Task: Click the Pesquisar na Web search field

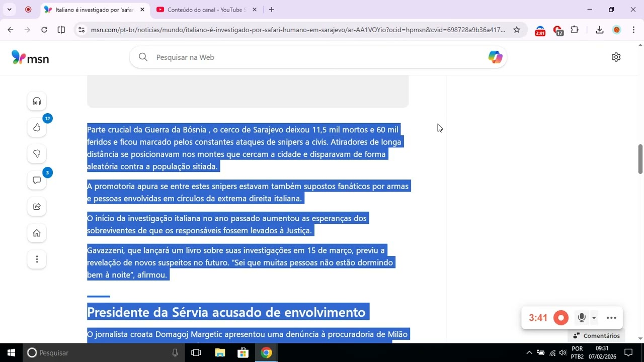Action: [318, 57]
